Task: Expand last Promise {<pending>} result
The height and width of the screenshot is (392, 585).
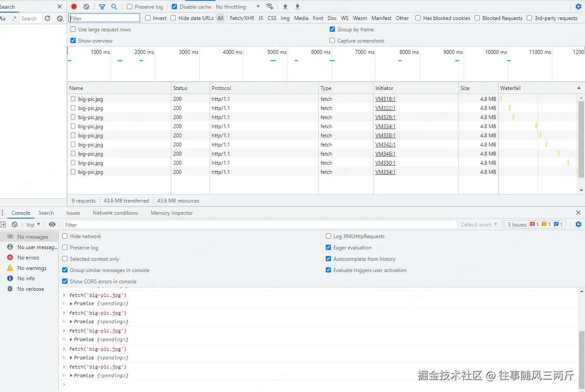Action: 71,375
